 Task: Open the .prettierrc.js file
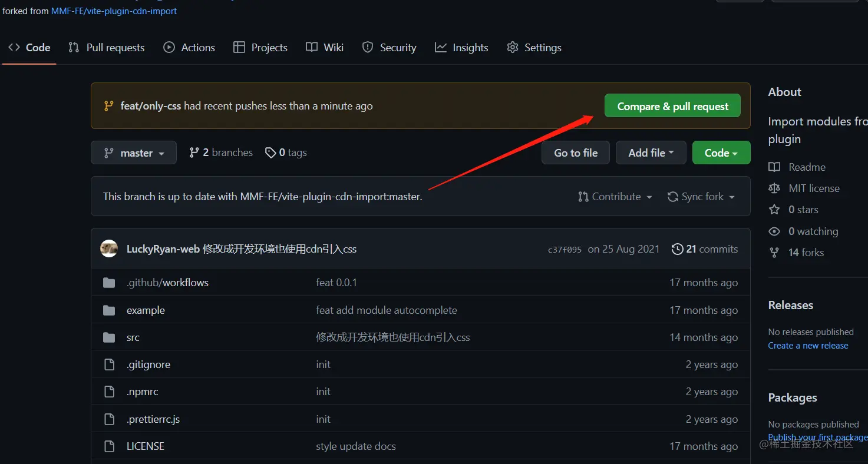click(x=153, y=419)
